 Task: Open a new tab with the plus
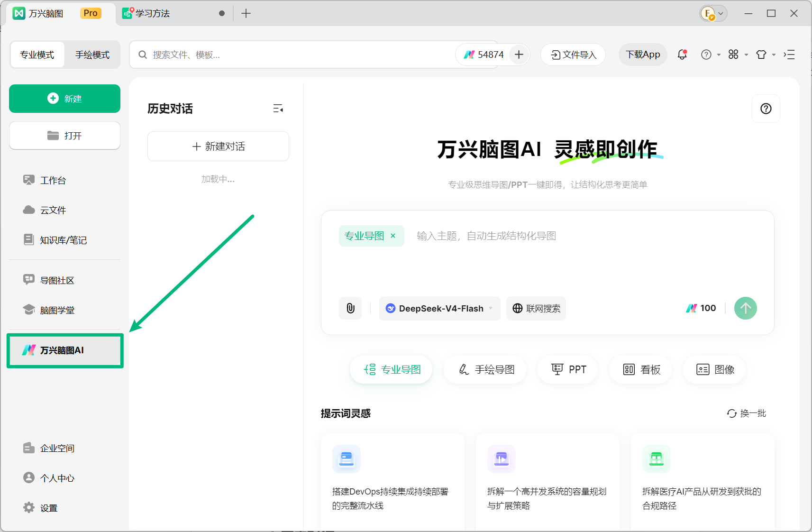pos(246,13)
